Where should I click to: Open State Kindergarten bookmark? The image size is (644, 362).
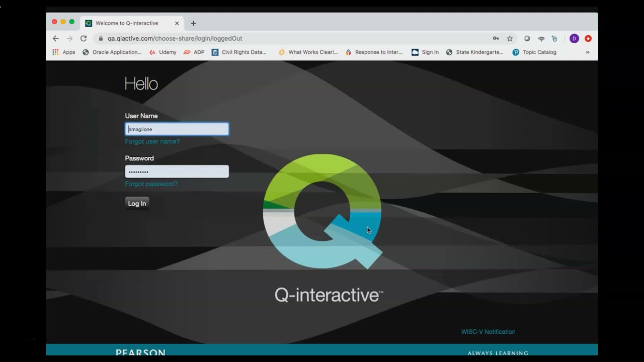[474, 52]
